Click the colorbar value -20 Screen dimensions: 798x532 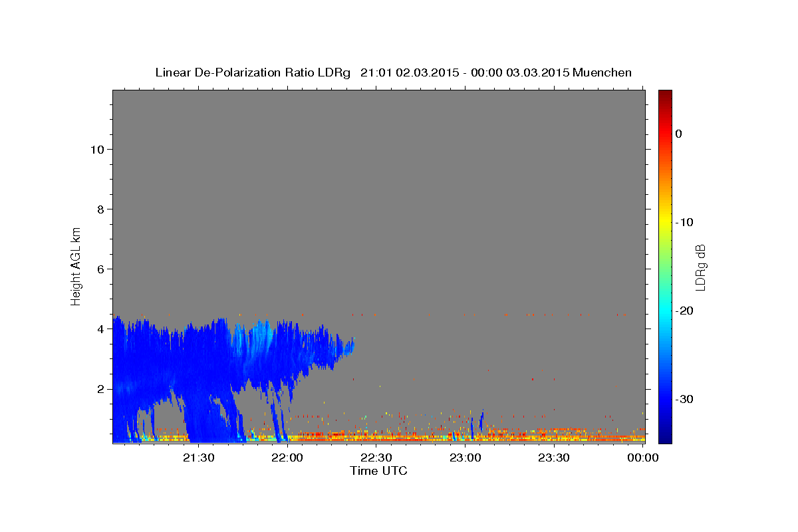click(685, 311)
